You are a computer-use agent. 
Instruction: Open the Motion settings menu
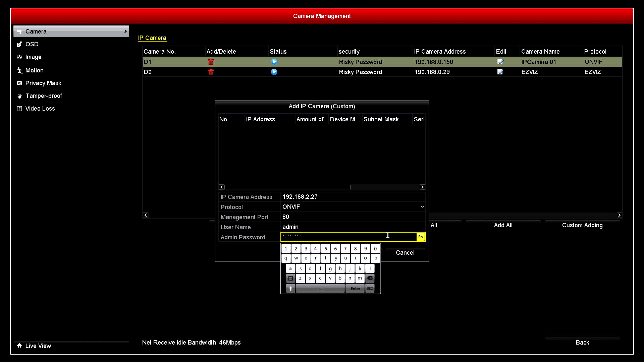34,70
